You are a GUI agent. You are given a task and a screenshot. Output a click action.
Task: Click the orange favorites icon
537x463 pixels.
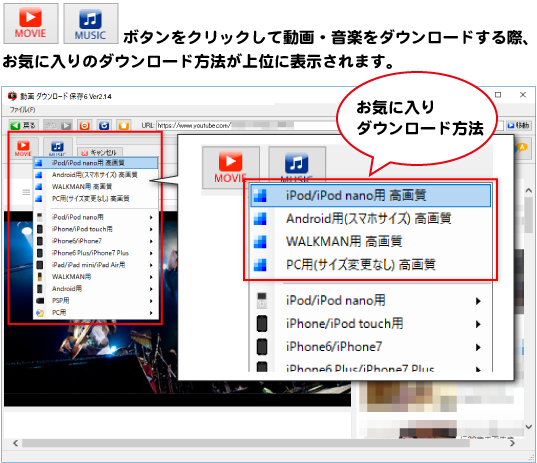[124, 125]
